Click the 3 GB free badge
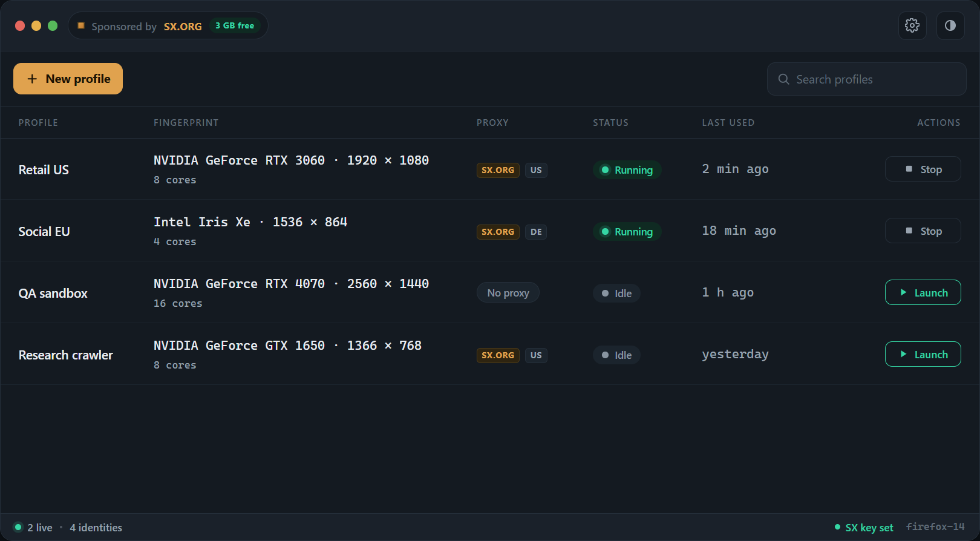The width and height of the screenshot is (980, 541). coord(235,25)
